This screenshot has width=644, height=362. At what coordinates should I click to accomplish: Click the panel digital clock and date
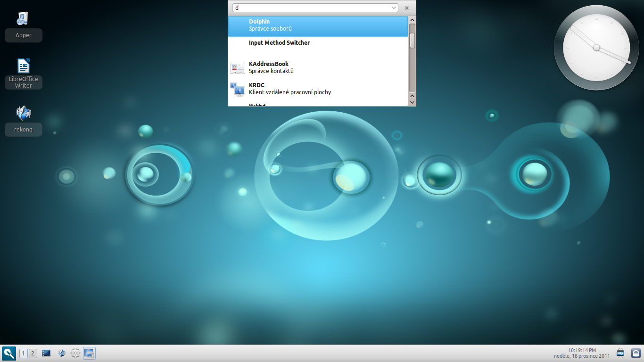point(582,353)
